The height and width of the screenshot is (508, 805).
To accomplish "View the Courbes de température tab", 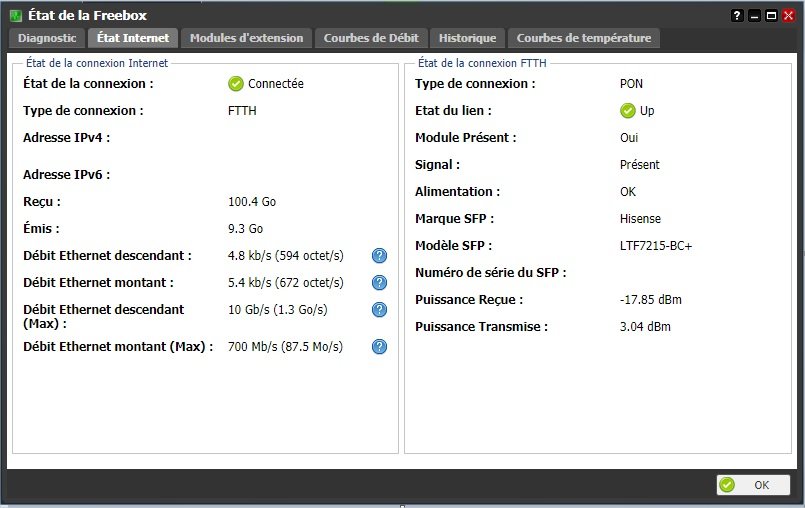I will point(584,38).
